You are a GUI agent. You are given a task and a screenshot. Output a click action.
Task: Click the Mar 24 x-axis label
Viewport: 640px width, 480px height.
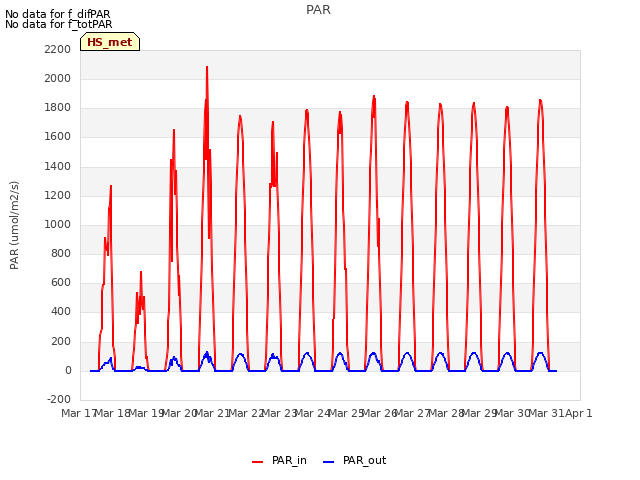click(312, 413)
